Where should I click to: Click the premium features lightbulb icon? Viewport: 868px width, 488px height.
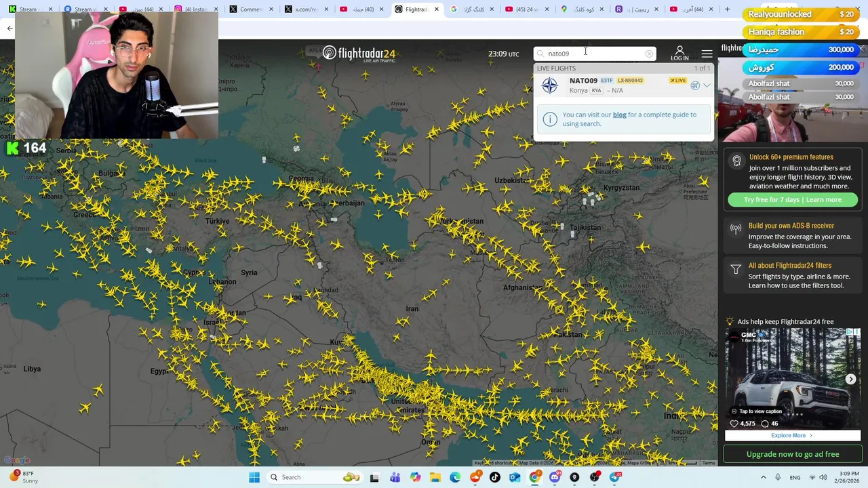(x=737, y=161)
